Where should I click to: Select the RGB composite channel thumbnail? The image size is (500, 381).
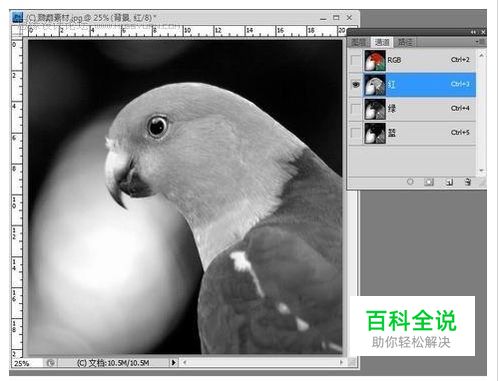pyautogui.click(x=375, y=60)
